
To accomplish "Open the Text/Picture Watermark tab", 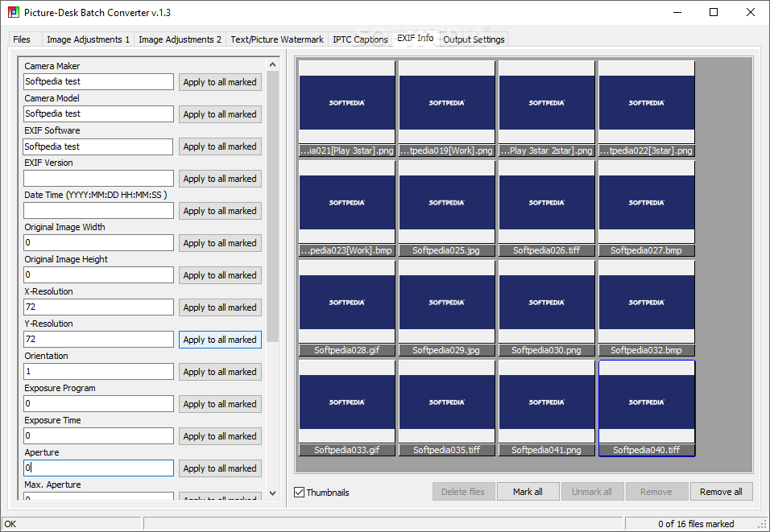I will click(x=277, y=39).
